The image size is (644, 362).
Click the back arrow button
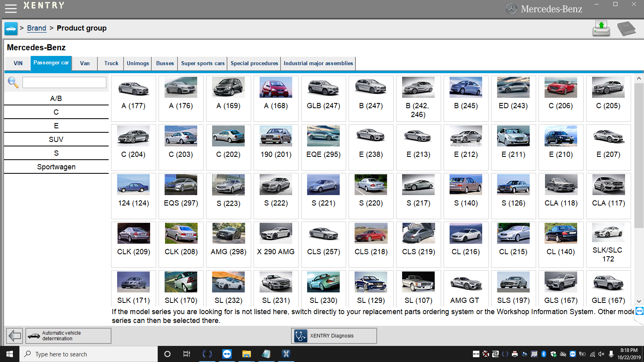pyautogui.click(x=14, y=335)
